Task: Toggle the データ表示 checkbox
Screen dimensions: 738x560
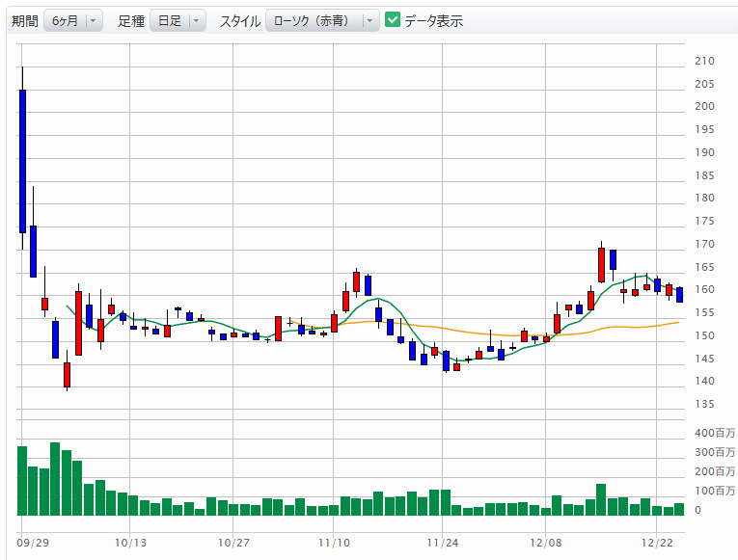Action: click(393, 20)
